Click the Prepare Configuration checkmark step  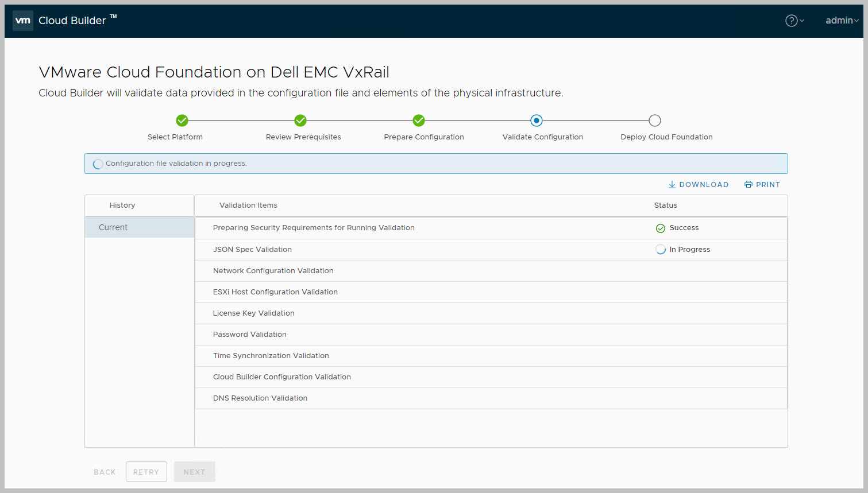(419, 121)
